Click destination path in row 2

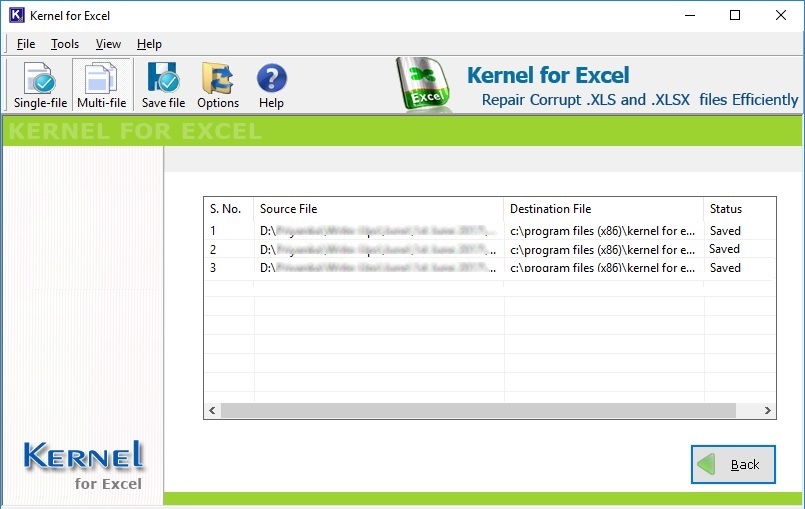point(603,250)
